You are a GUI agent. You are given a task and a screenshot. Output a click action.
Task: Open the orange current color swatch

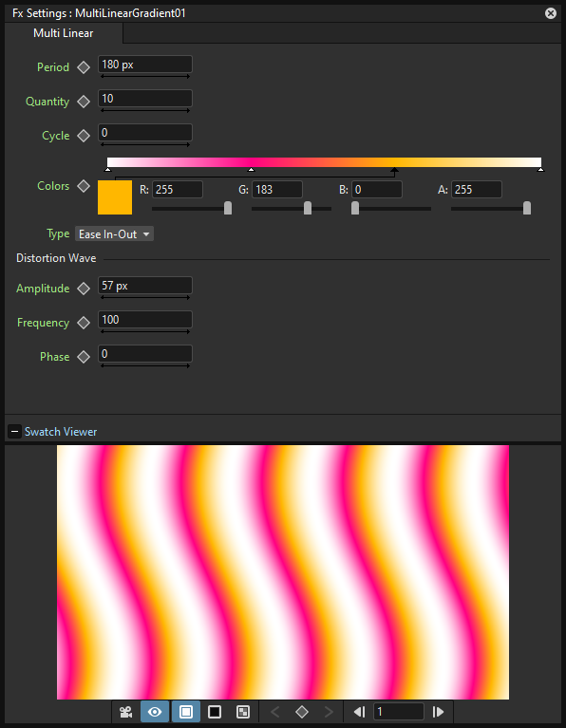[x=115, y=197]
